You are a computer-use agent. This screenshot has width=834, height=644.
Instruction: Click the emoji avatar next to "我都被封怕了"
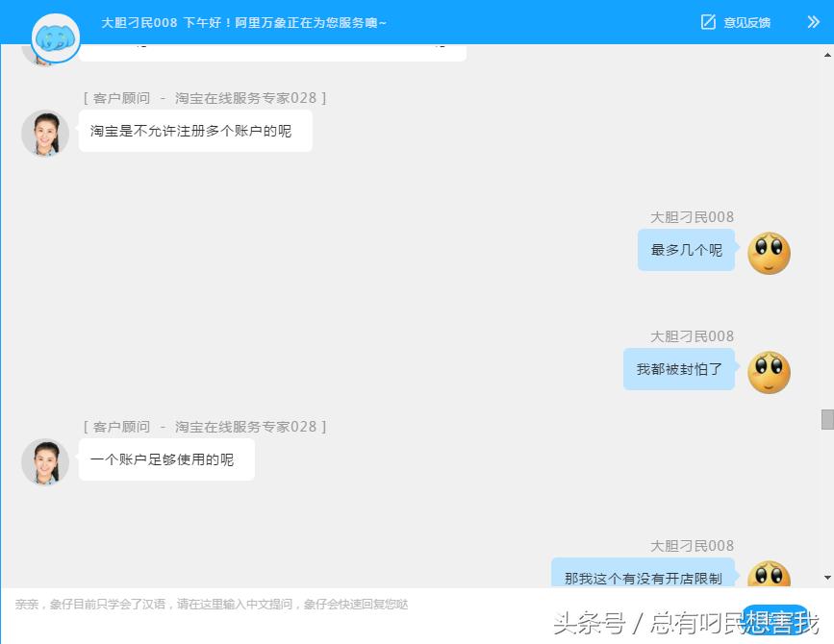pos(769,371)
